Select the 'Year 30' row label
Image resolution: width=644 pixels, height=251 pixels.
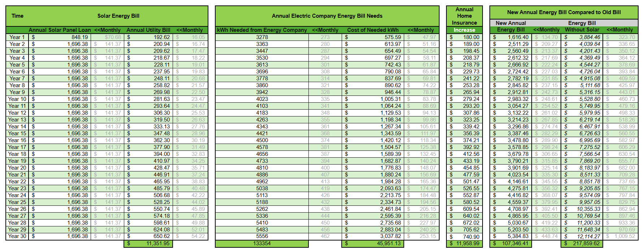(17, 236)
